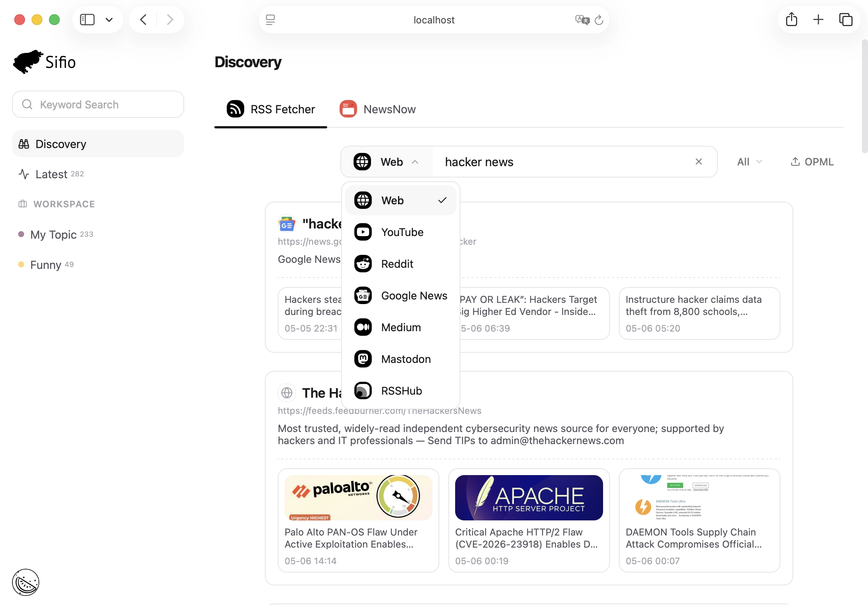Choose YouTube in the source menu
The image size is (868, 605).
pyautogui.click(x=401, y=232)
